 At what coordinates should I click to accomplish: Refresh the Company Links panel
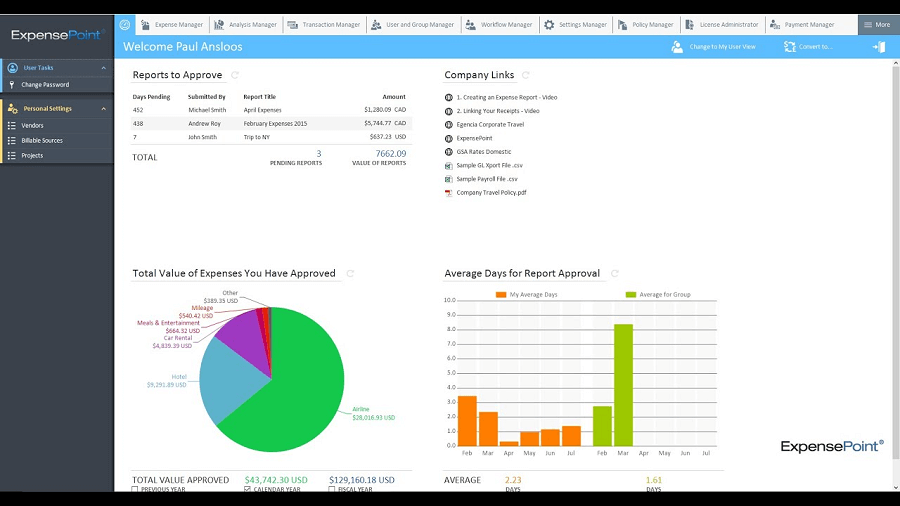coord(526,75)
